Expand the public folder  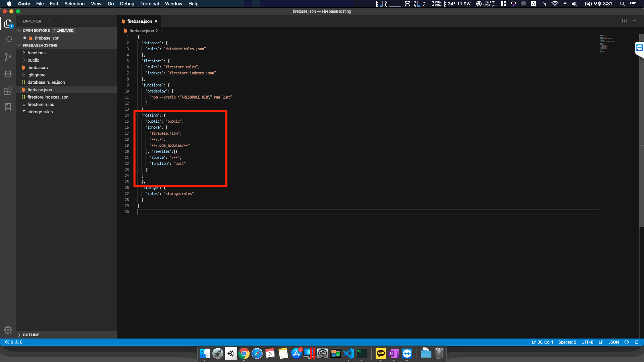[x=33, y=60]
